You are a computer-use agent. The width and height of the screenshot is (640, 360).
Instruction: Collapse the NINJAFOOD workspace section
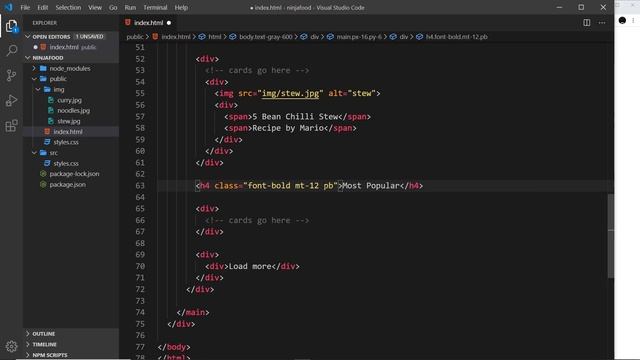point(28,58)
